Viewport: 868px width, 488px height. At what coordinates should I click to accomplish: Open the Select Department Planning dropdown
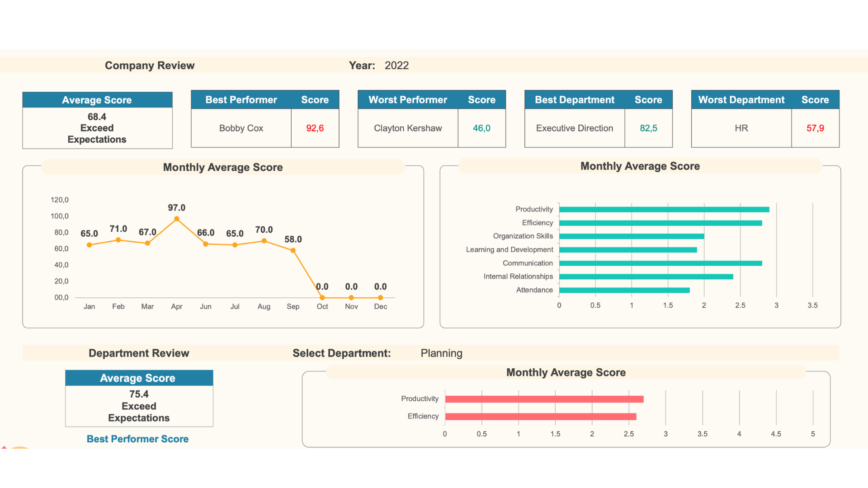(x=441, y=353)
